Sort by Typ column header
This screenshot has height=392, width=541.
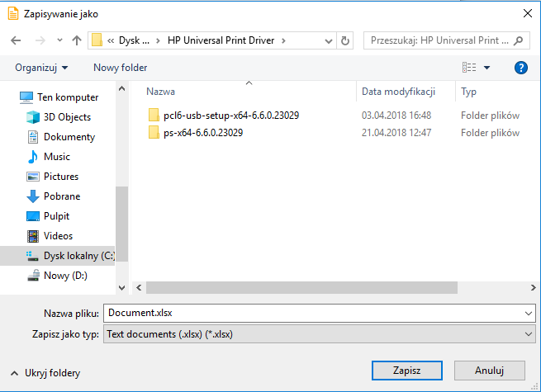coord(468,92)
